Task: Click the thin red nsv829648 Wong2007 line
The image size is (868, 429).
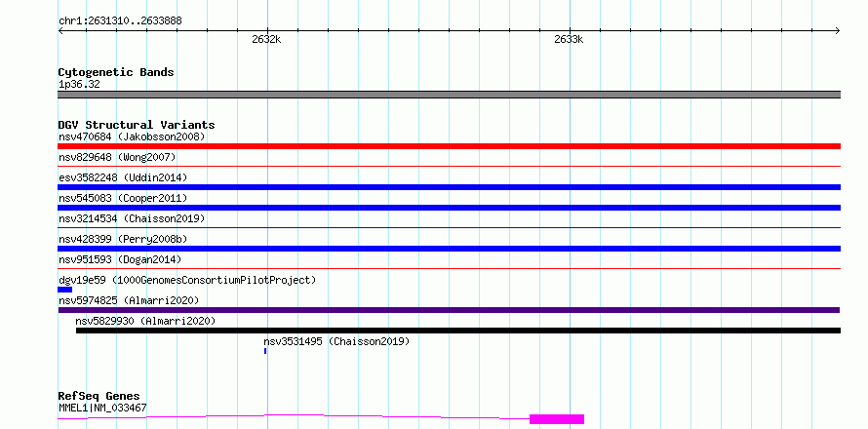Action: (x=449, y=166)
